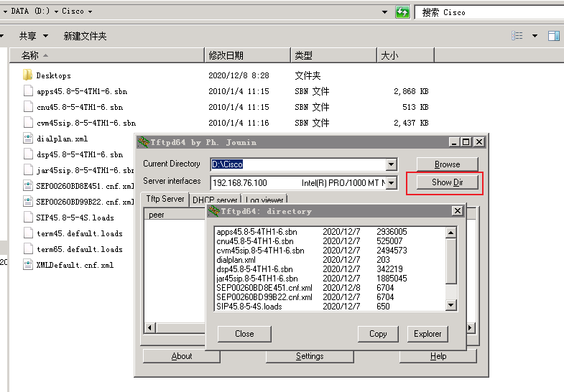The height and width of the screenshot is (392, 564).
Task: Minimize the Tftpd64 main window
Action: tap(454, 142)
